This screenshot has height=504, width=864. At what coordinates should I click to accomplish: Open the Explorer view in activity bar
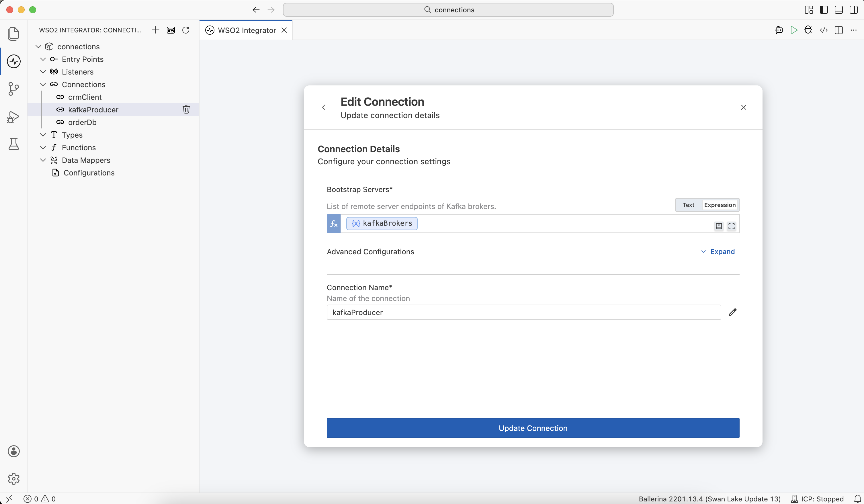[13, 34]
